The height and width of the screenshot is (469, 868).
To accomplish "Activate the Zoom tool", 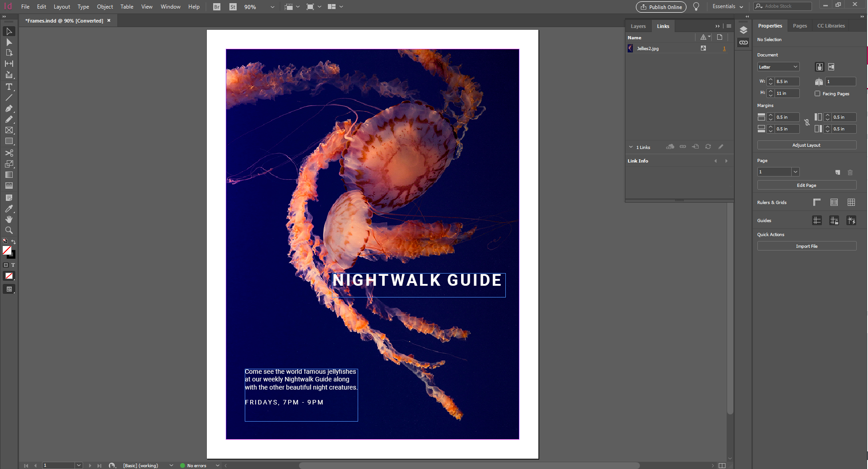I will click(x=9, y=230).
